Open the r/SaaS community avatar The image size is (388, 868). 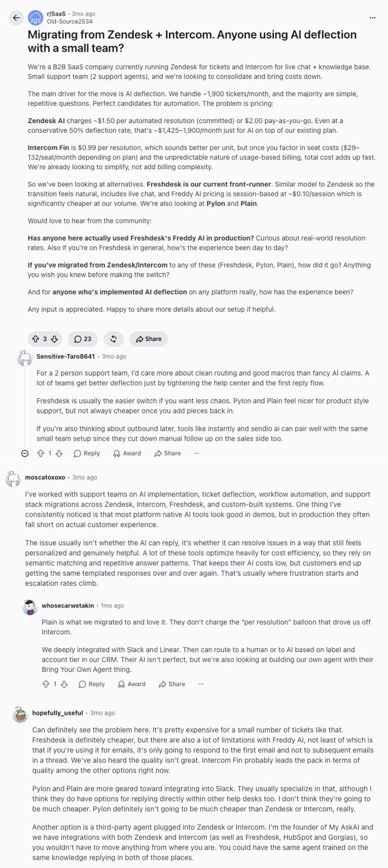tap(36, 18)
